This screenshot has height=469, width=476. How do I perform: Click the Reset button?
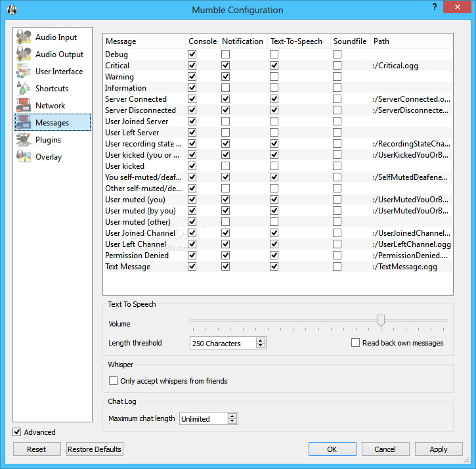pyautogui.click(x=37, y=449)
